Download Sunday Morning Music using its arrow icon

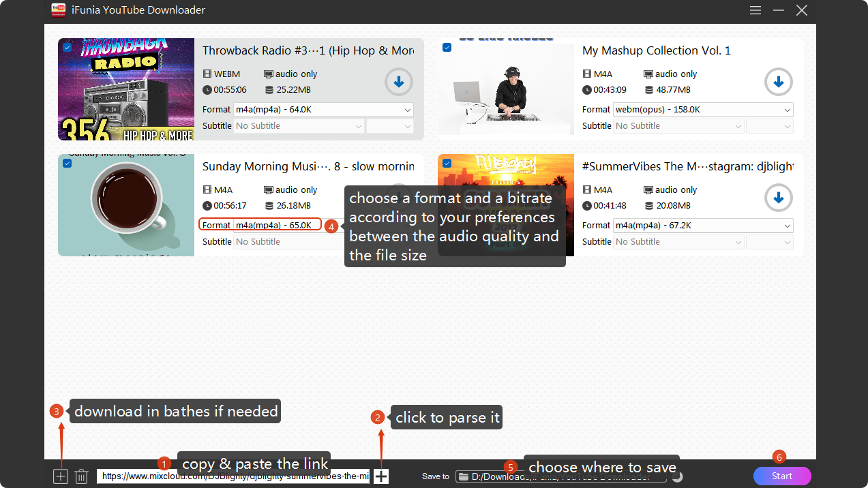coord(398,198)
